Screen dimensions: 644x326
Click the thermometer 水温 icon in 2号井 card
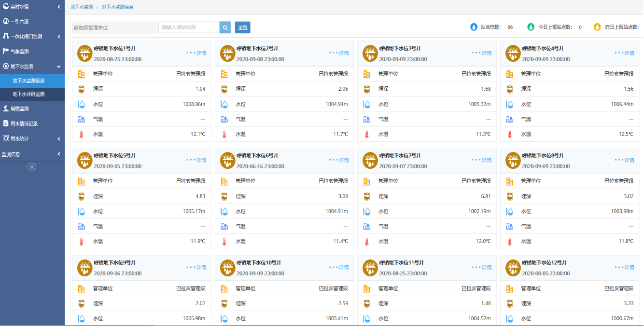(224, 134)
